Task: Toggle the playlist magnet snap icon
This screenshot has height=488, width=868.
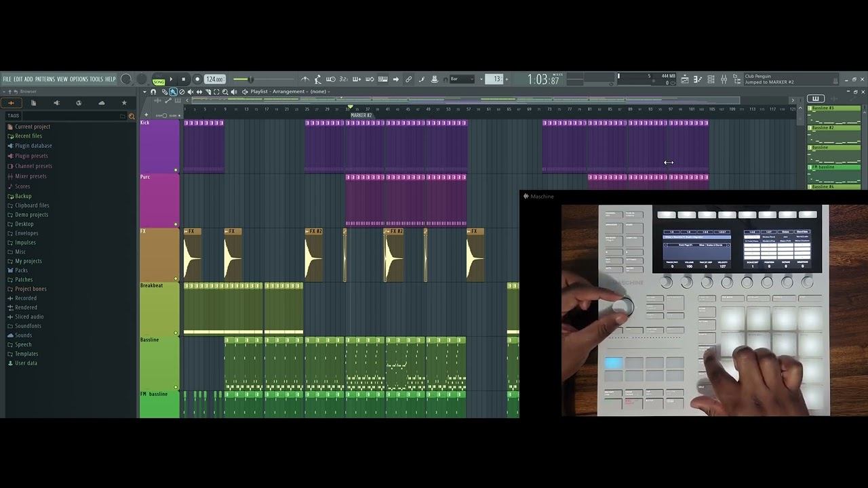Action: [153, 91]
